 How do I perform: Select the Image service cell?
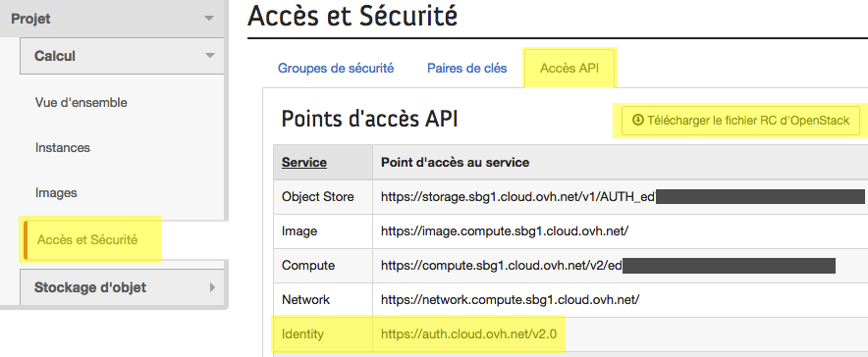[x=323, y=231]
